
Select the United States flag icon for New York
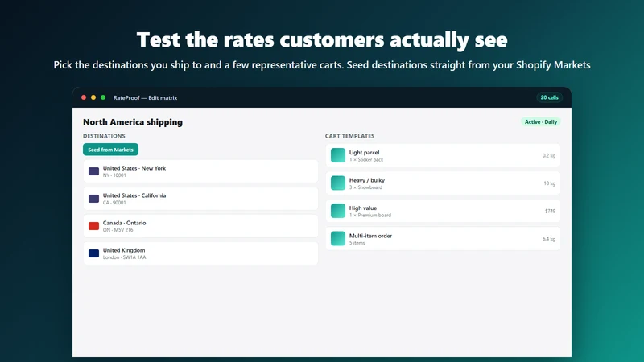93,171
